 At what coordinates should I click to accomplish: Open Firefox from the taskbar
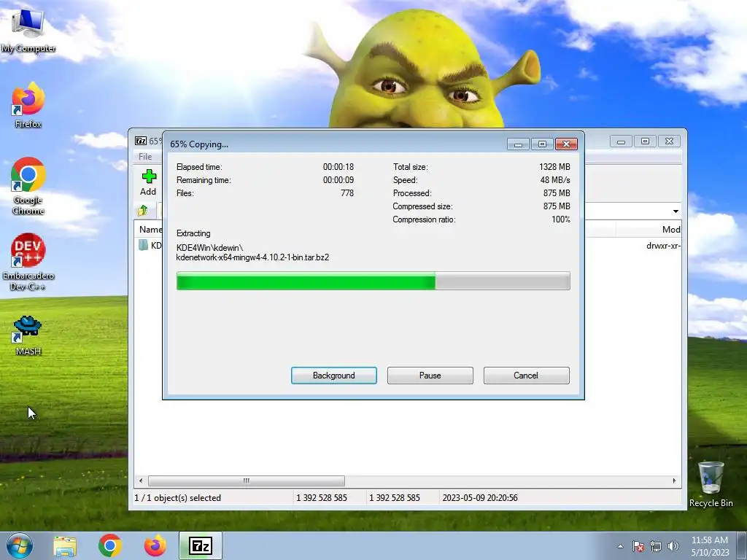(155, 545)
